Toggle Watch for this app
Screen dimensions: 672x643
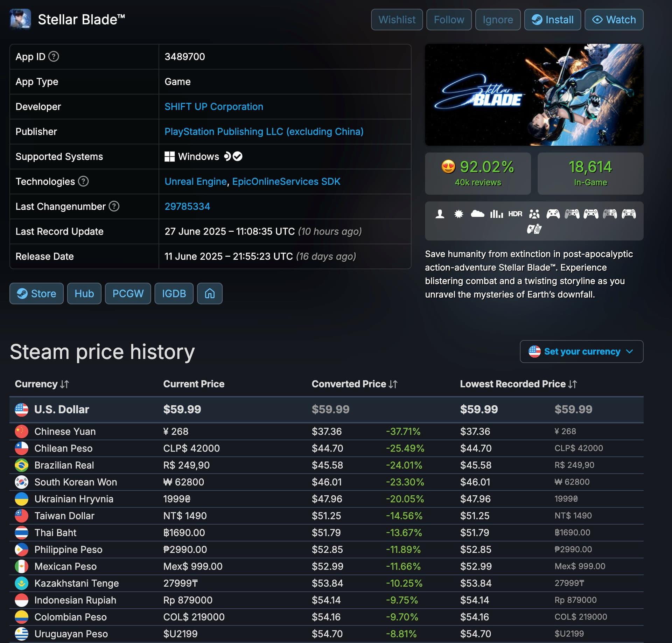click(x=614, y=20)
